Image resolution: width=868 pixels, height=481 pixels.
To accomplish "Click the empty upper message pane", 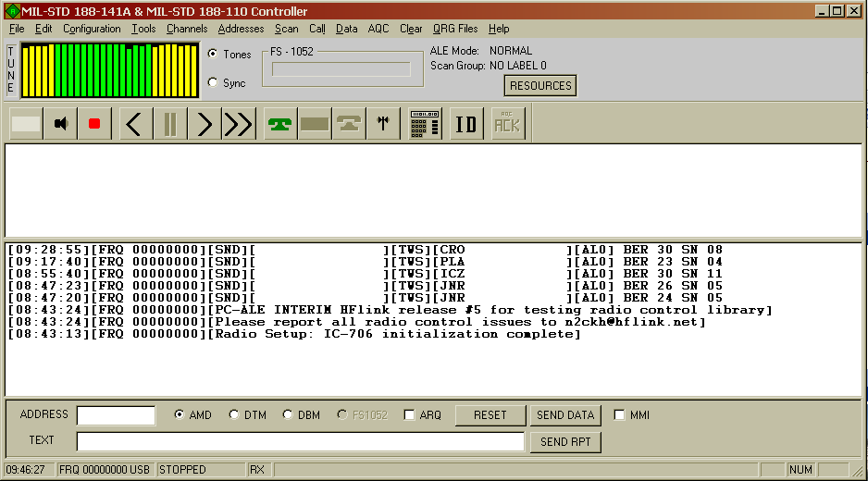I will pyautogui.click(x=433, y=191).
